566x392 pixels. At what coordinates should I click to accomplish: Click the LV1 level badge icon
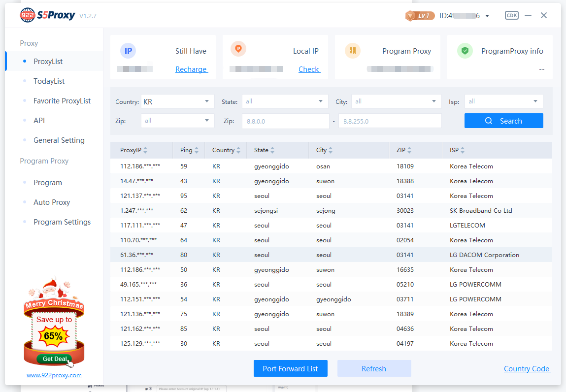pyautogui.click(x=420, y=16)
